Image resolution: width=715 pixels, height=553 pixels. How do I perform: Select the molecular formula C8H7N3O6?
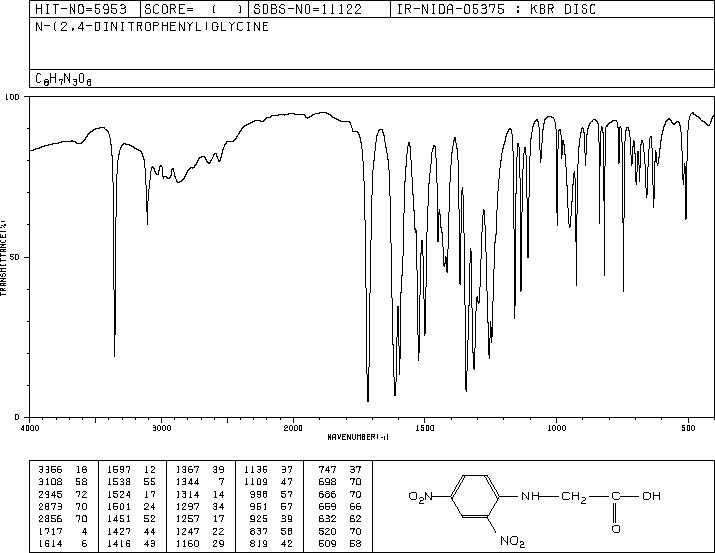(63, 79)
